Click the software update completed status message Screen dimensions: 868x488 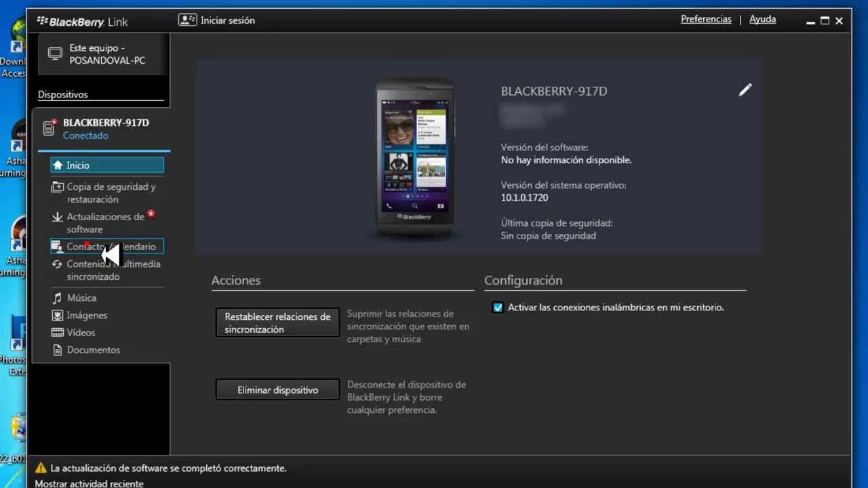click(168, 468)
